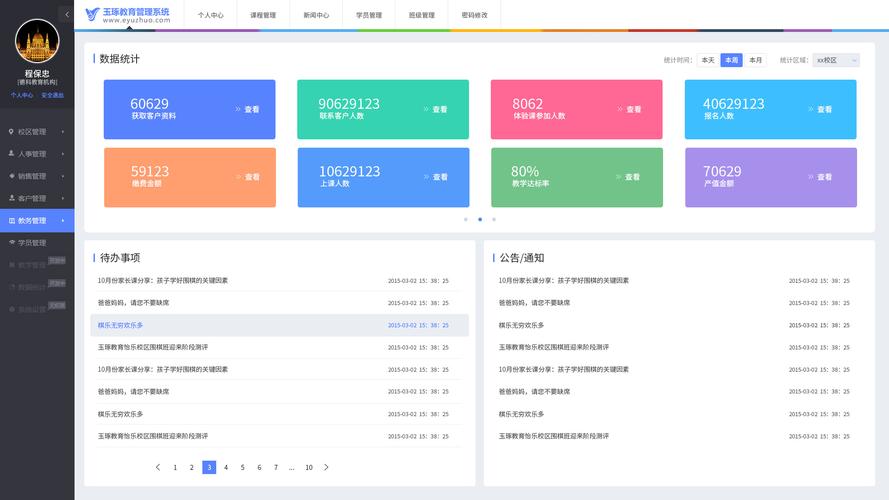Click 查看 on the 教学达标率 card
The width and height of the screenshot is (889, 500).
point(628,177)
